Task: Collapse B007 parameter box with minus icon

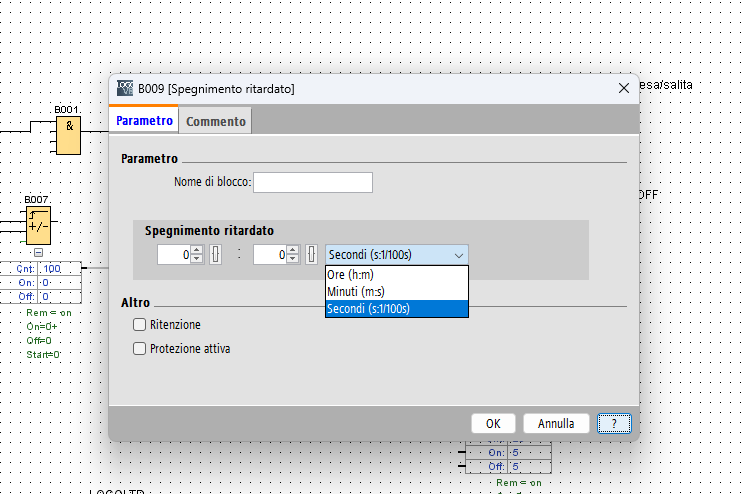Action: (x=38, y=253)
